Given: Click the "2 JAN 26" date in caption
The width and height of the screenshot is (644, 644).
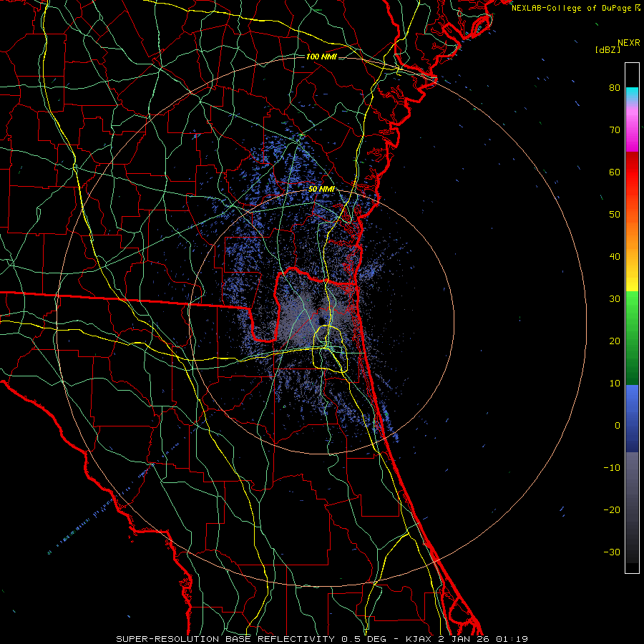Looking at the screenshot, I should point(463,639).
